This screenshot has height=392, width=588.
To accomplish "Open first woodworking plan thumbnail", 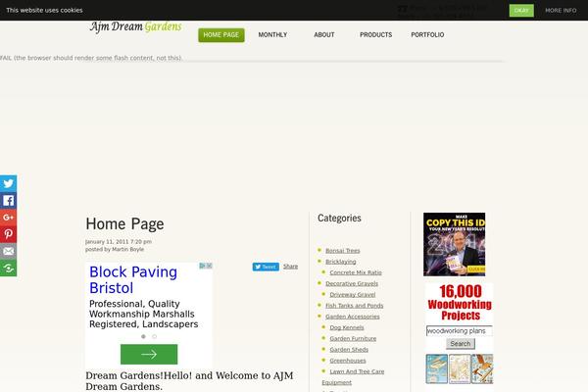I will click(437, 368).
